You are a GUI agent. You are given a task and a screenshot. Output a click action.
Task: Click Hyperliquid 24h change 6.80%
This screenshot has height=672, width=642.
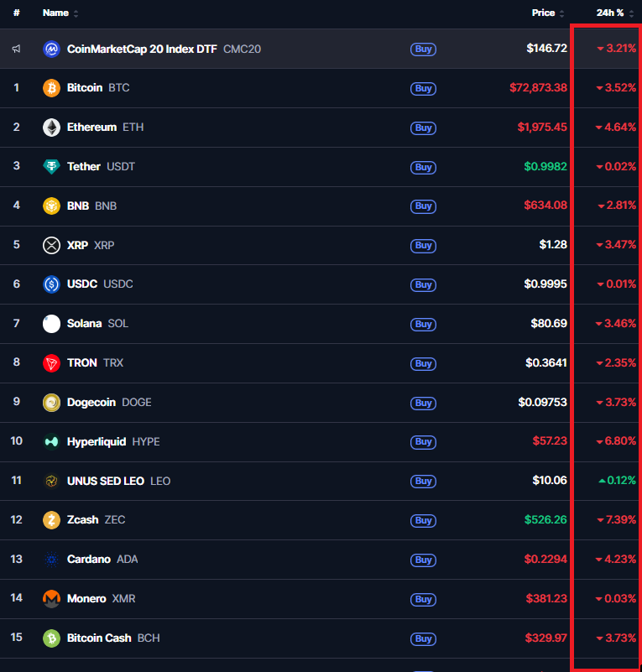pyautogui.click(x=616, y=441)
